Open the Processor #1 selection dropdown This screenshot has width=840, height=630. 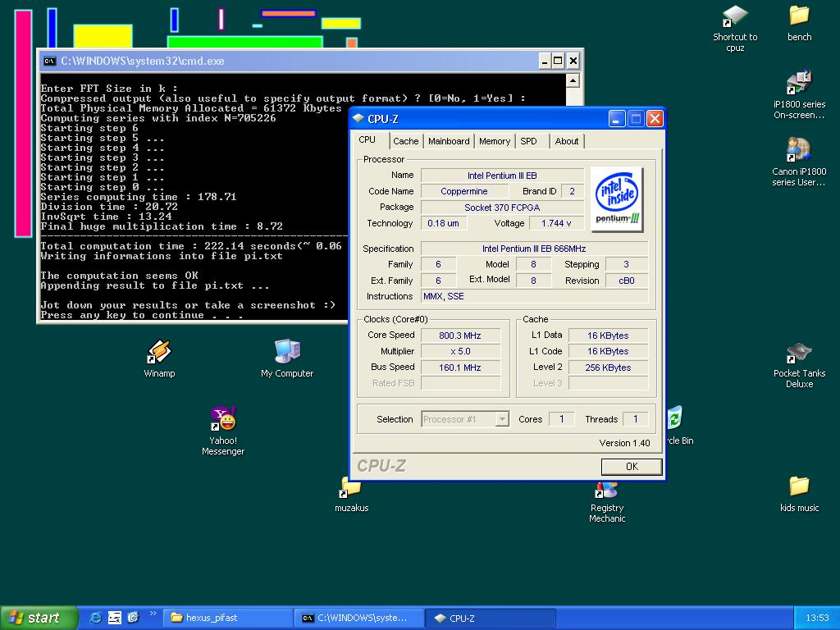point(465,419)
